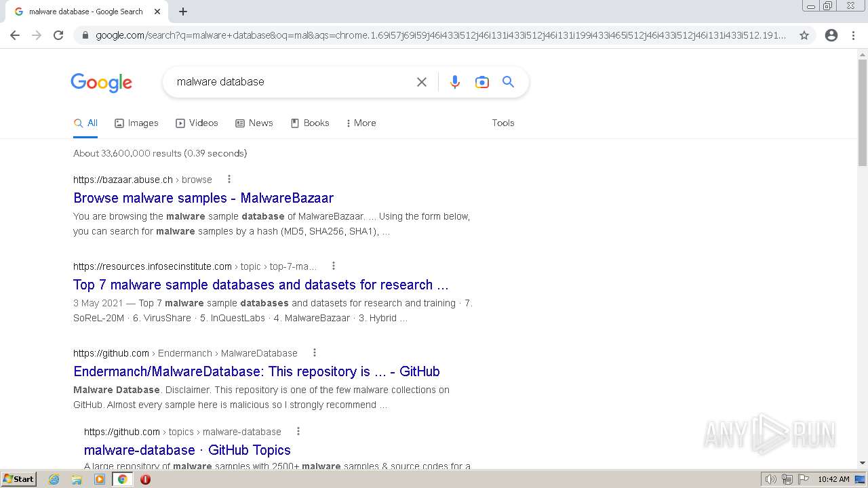
Task: Go back to previous page
Action: coord(15,35)
